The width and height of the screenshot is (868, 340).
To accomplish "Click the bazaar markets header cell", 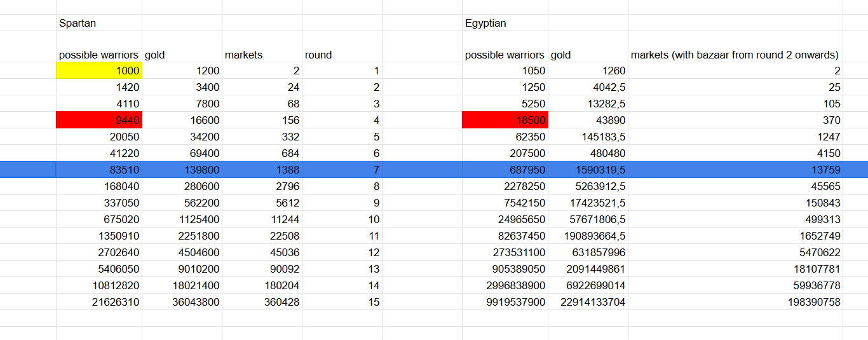I will pyautogui.click(x=735, y=55).
